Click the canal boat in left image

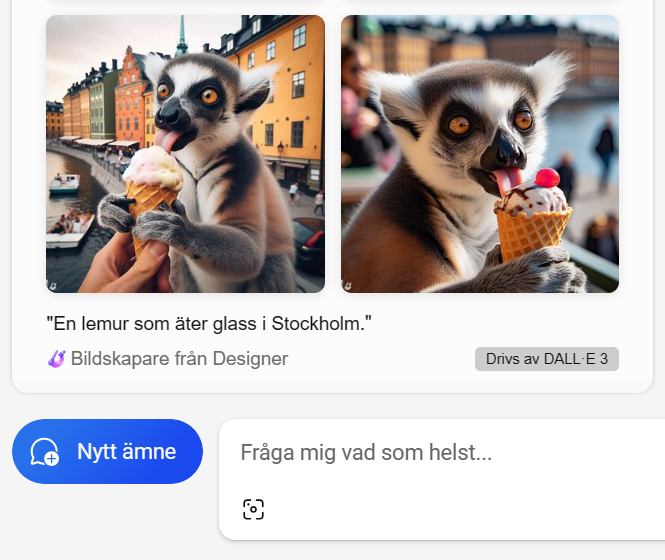tap(65, 183)
